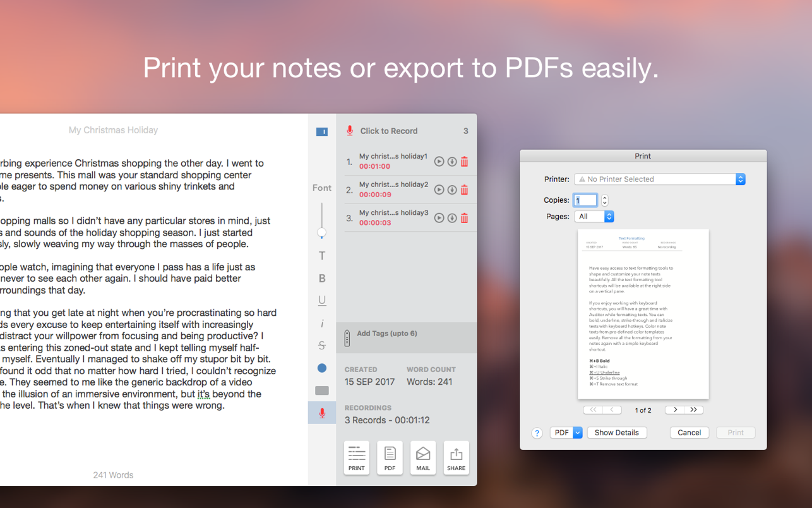Toggle bold text formatting
This screenshot has width=812, height=508.
click(x=322, y=279)
